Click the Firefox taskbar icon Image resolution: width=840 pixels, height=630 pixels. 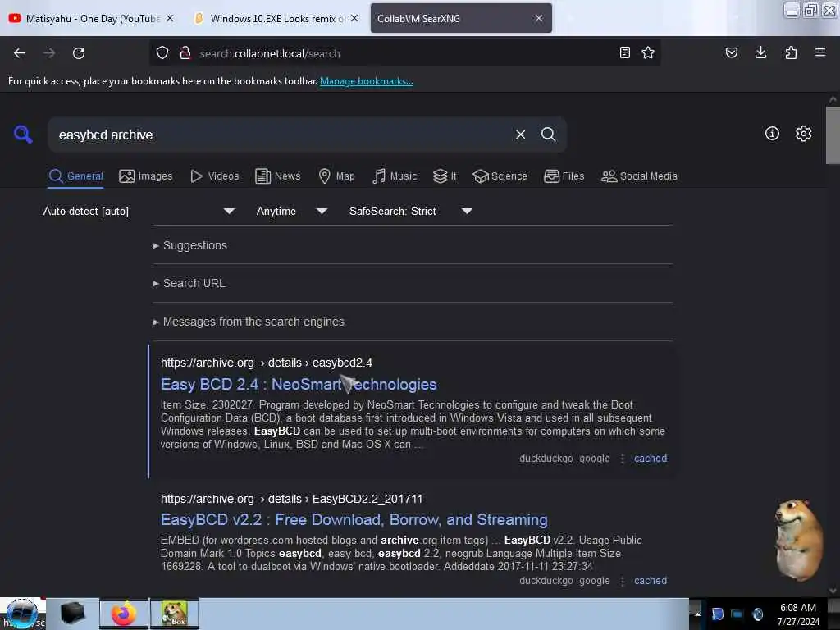(124, 614)
